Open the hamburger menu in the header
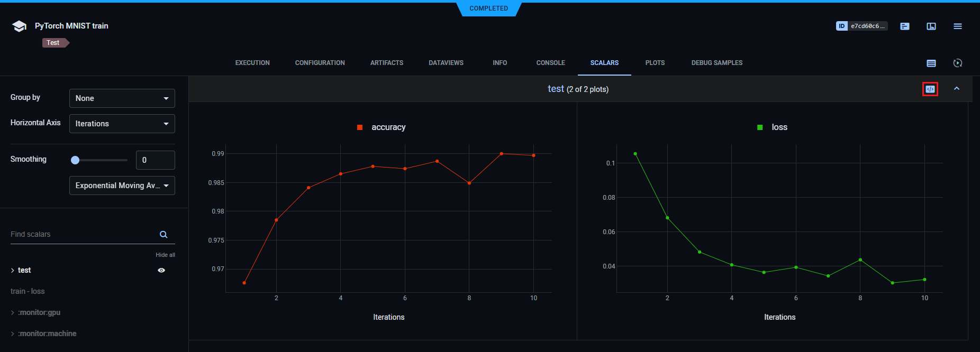The image size is (980, 352). (957, 26)
